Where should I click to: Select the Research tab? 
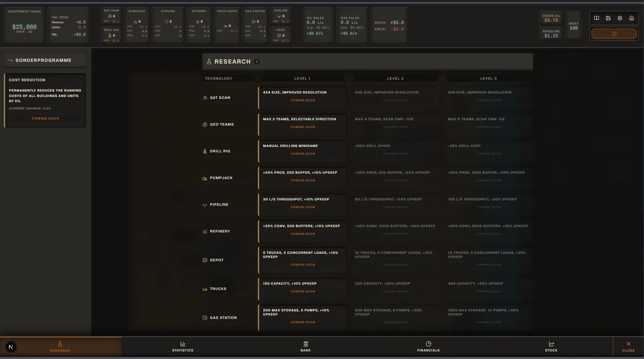pyautogui.click(x=60, y=347)
